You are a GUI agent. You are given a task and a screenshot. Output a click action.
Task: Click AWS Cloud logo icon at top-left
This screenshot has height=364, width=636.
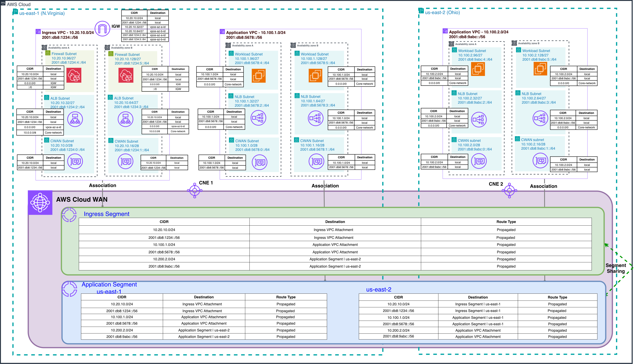click(x=3, y=3)
